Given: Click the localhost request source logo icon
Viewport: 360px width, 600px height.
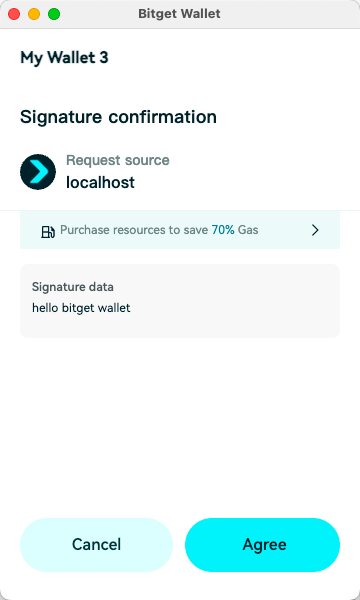Looking at the screenshot, I should [38, 172].
